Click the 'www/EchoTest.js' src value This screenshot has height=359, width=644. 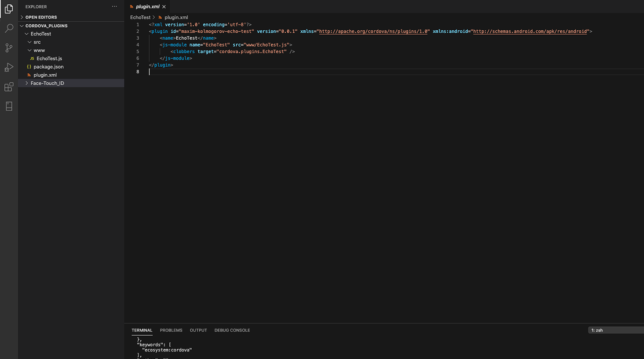(266, 45)
